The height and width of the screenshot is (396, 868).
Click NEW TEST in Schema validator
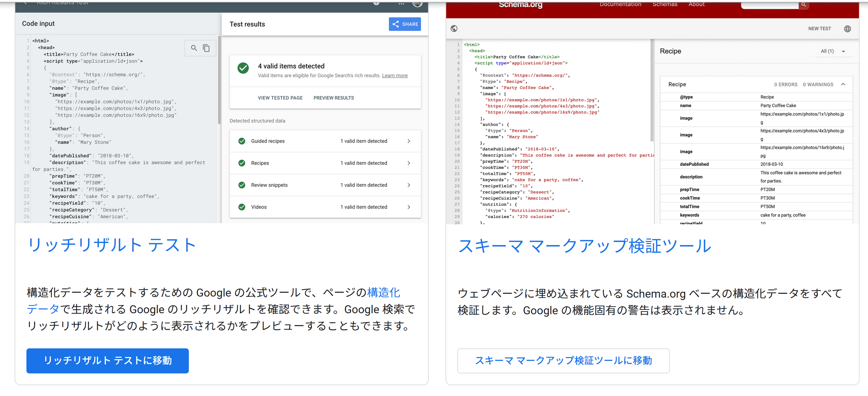[x=819, y=29]
